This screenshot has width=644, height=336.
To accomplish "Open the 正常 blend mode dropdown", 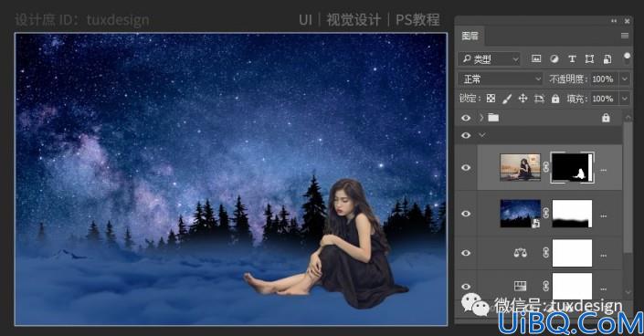I will coord(501,79).
